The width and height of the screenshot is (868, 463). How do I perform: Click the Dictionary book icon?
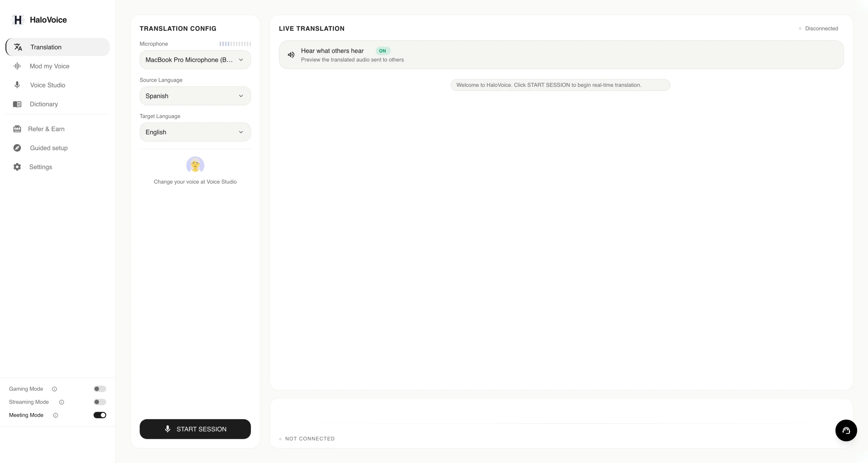coord(17,104)
